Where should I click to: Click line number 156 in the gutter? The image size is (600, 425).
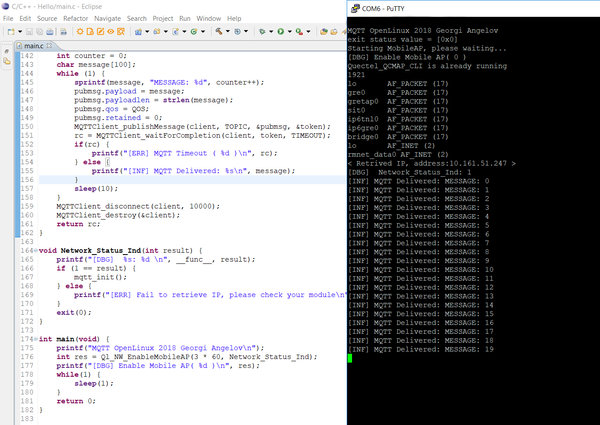[x=27, y=179]
